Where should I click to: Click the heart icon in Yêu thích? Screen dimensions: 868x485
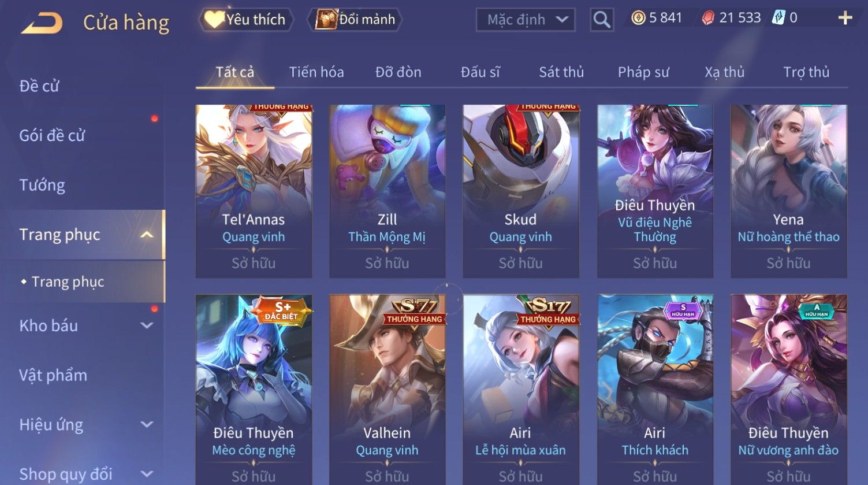(x=214, y=20)
